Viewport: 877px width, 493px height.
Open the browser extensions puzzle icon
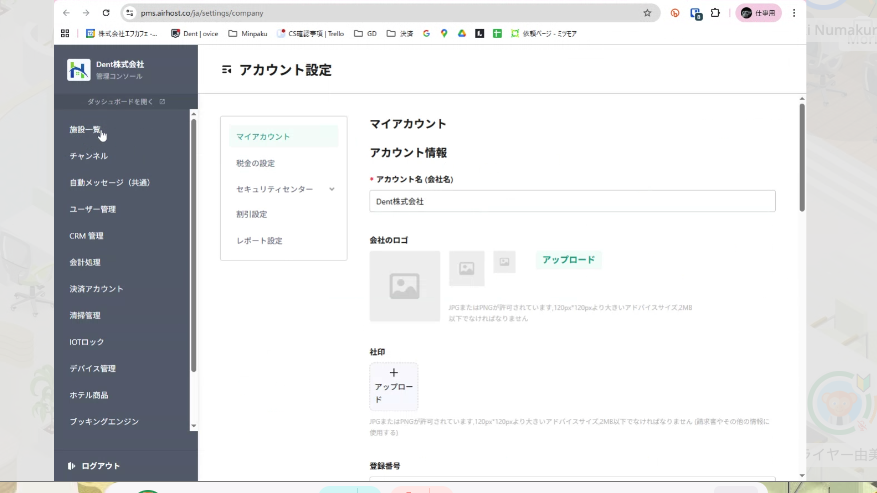[715, 13]
